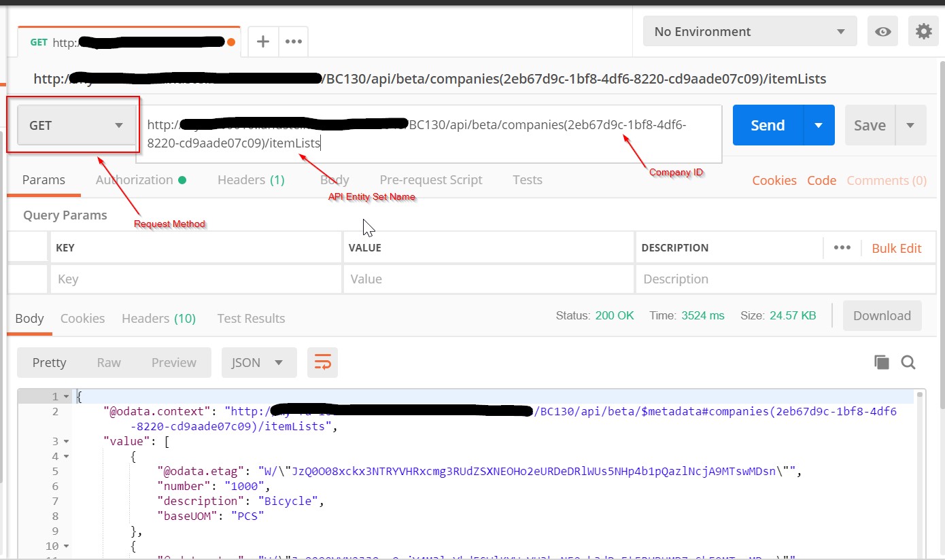Switch to the Authorization tab

click(x=135, y=180)
